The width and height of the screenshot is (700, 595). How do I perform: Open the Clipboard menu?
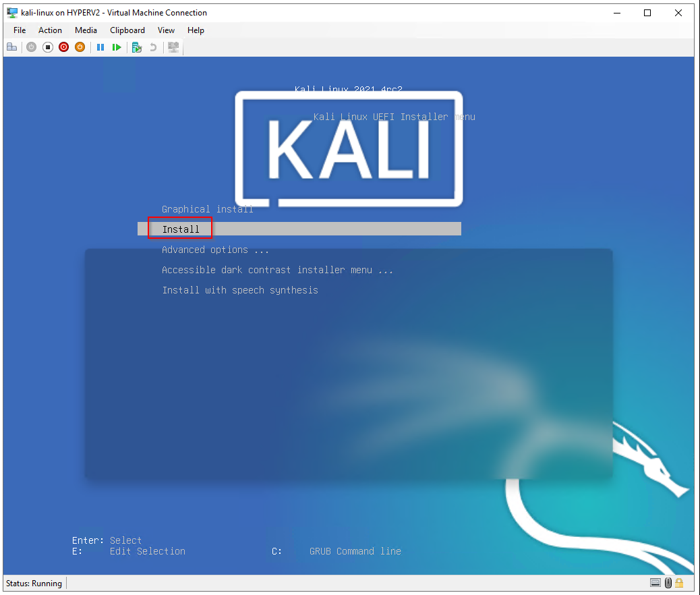[x=127, y=30]
